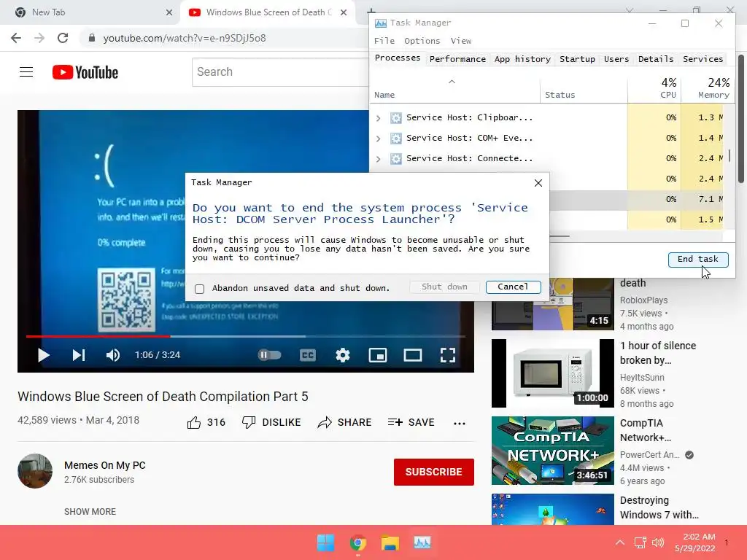Open video player settings gear
This screenshot has height=560, width=747.
point(343,355)
